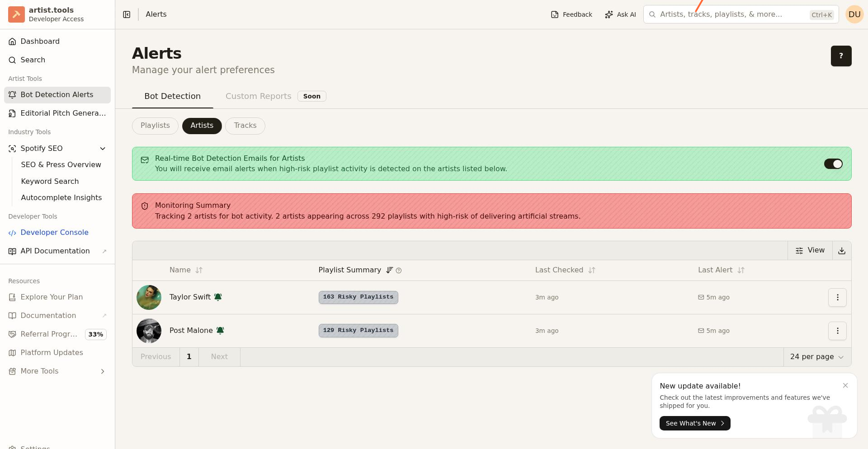Click See What's New button
The width and height of the screenshot is (868, 449).
click(x=695, y=423)
